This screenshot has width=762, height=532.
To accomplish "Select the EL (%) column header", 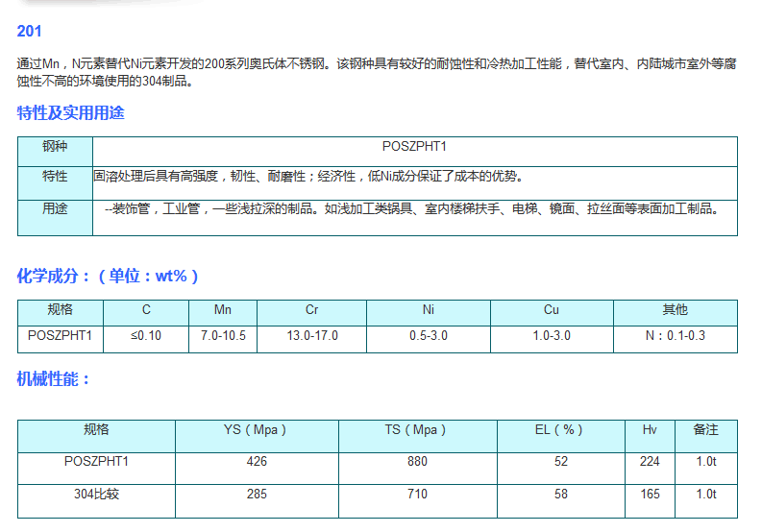I will (560, 429).
